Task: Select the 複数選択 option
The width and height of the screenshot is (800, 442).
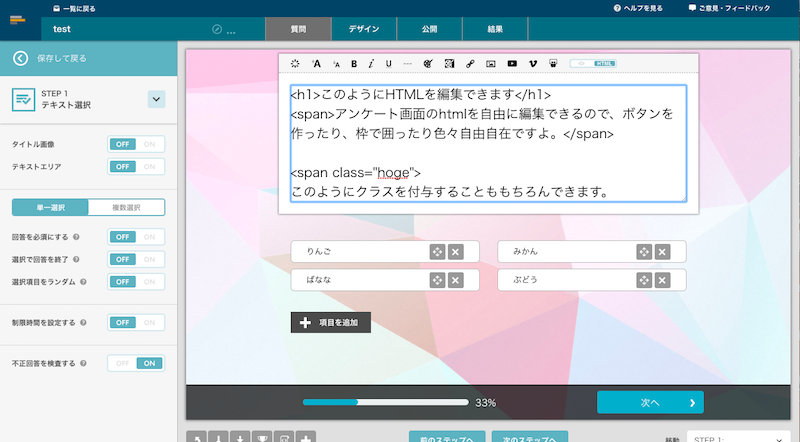Action: pos(126,208)
